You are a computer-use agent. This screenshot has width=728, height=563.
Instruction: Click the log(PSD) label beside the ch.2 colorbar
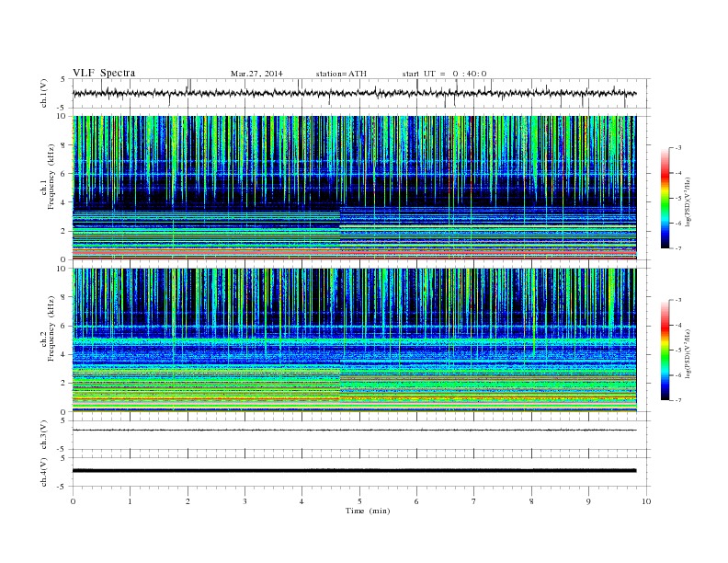pos(688,352)
